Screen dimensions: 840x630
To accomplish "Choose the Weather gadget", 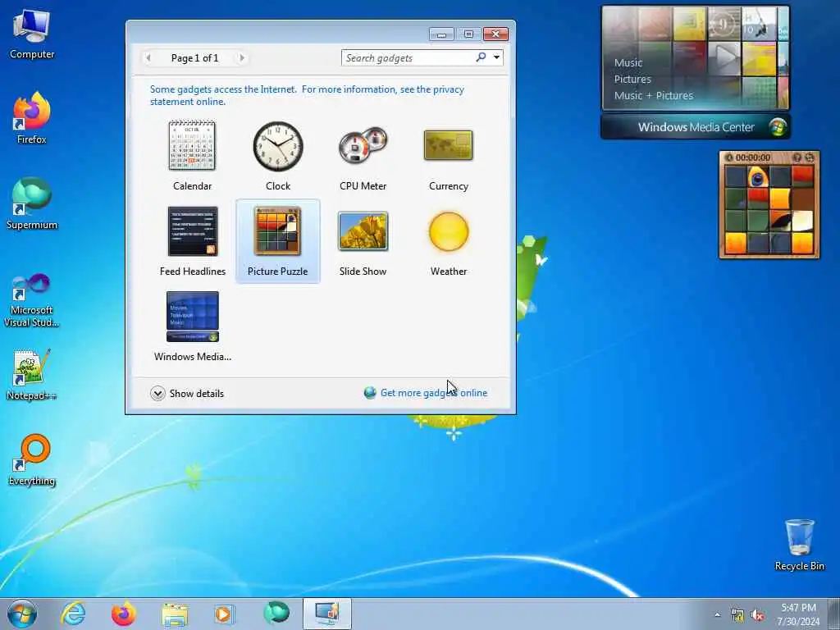I will pyautogui.click(x=449, y=241).
